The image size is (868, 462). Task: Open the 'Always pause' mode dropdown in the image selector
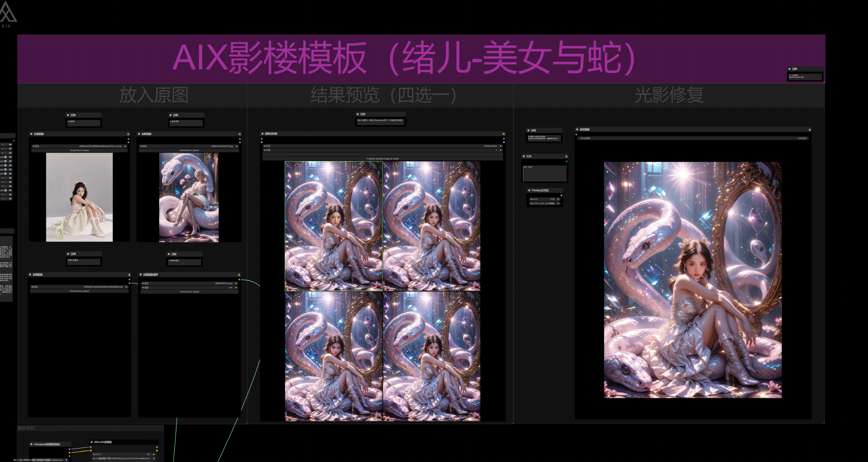pyautogui.click(x=383, y=146)
